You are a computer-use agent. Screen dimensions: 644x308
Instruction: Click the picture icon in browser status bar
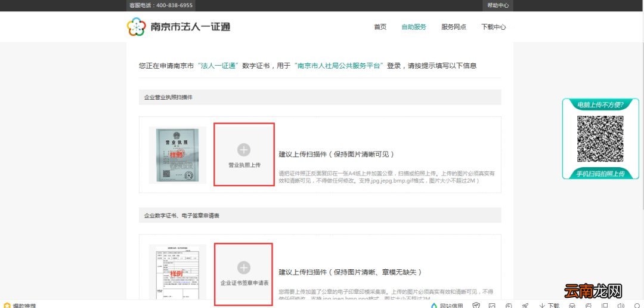tap(492, 306)
